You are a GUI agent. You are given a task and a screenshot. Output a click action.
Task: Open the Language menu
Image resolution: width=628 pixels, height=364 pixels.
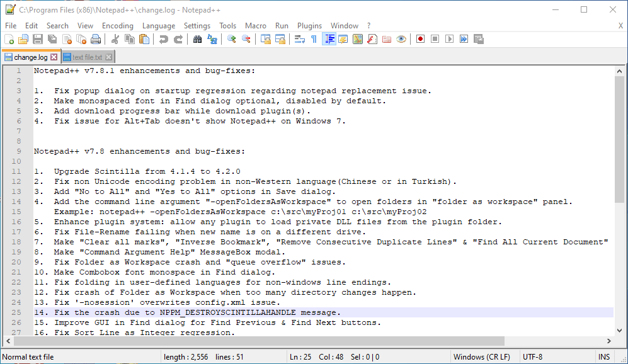[159, 26]
